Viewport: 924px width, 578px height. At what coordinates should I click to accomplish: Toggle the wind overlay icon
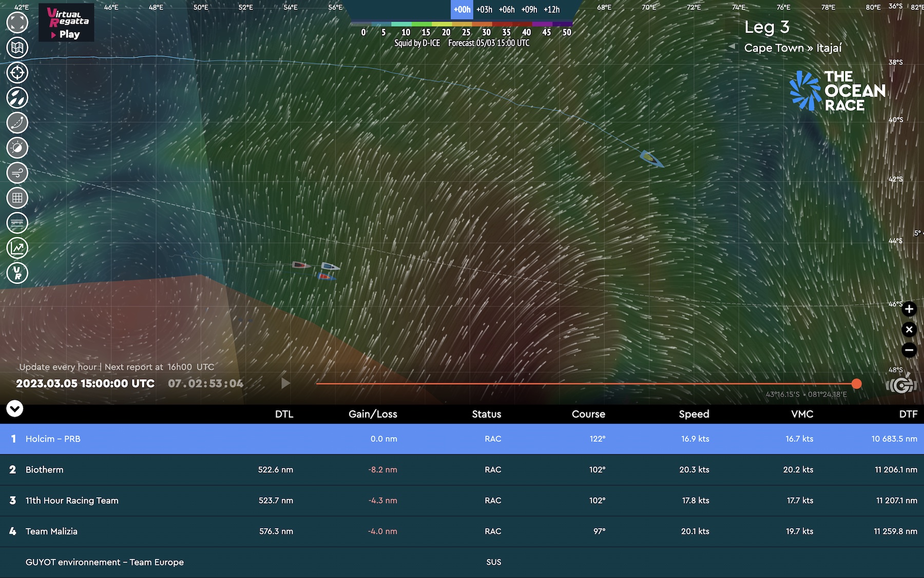[x=17, y=173]
